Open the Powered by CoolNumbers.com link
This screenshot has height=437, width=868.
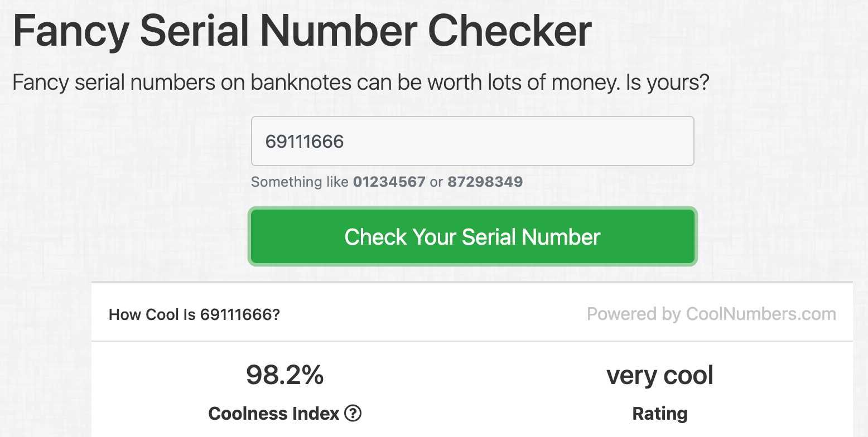coord(711,314)
